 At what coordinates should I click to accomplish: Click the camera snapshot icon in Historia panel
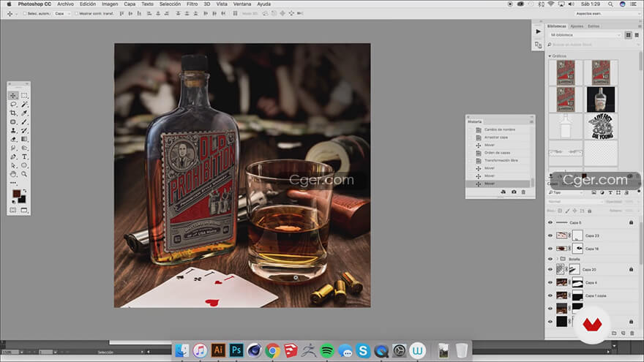pos(513,192)
